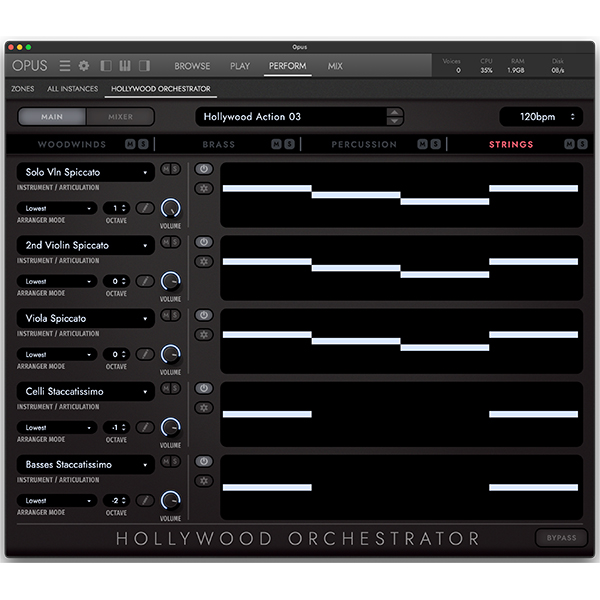This screenshot has width=600, height=600.
Task: Toggle the left sidebar panel icon
Action: 107,66
